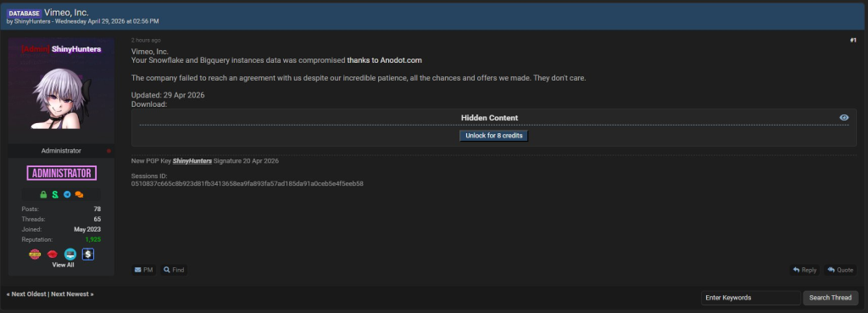
Task: Click the red offline status dot
Action: tap(109, 151)
